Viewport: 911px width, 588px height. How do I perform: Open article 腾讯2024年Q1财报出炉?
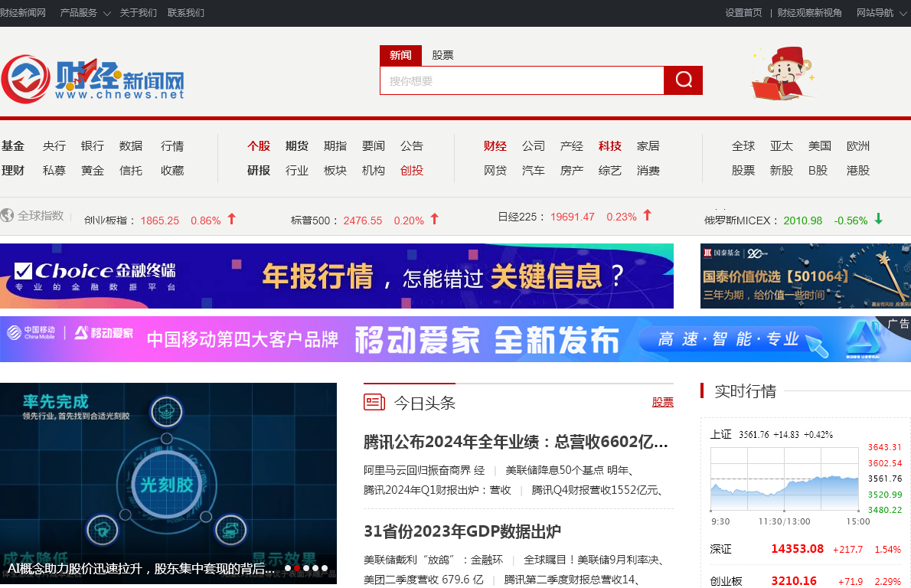(437, 490)
